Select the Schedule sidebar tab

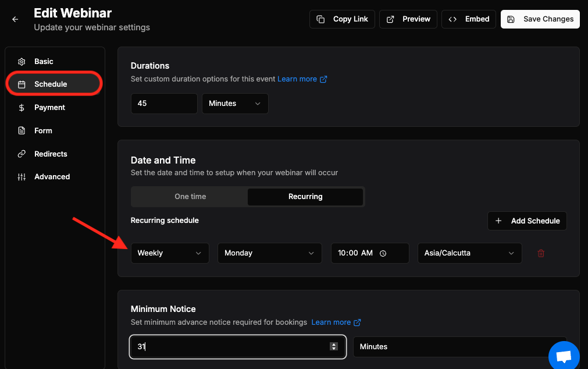(55, 84)
